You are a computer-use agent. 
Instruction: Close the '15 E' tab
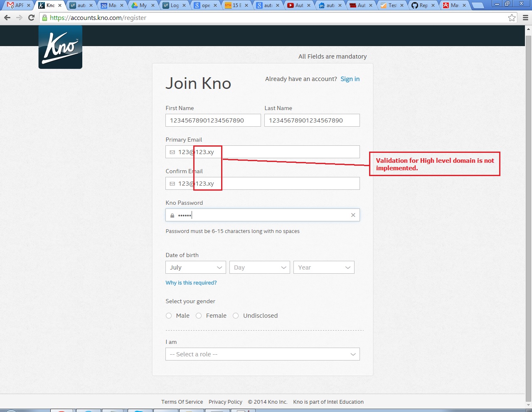(246, 5)
